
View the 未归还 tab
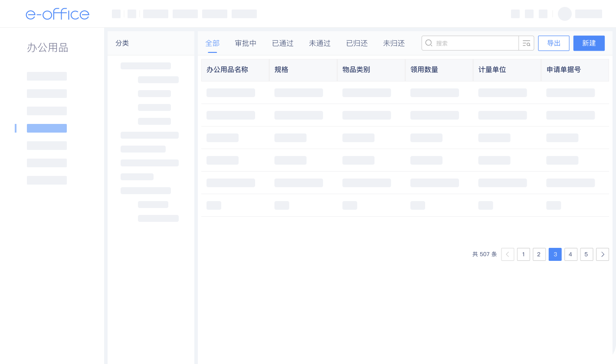pyautogui.click(x=394, y=43)
